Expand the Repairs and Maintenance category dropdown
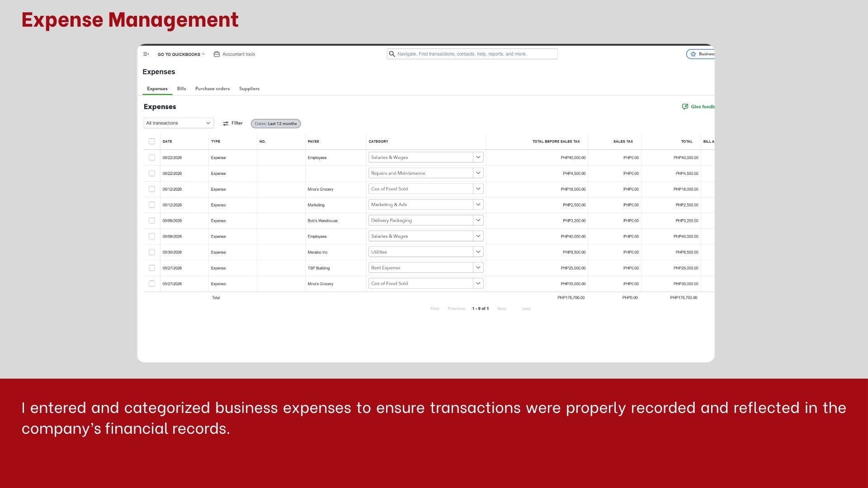Image resolution: width=868 pixels, height=488 pixels. click(478, 173)
